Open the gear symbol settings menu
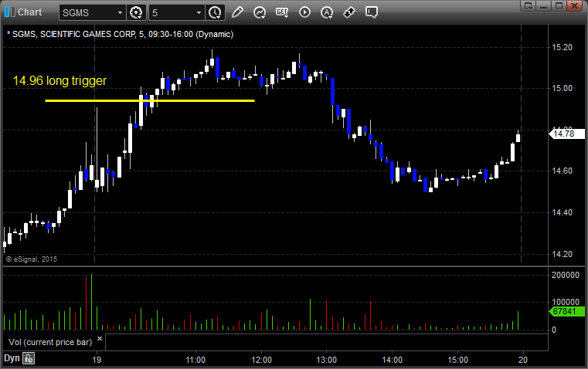The image size is (588, 369). (x=136, y=12)
